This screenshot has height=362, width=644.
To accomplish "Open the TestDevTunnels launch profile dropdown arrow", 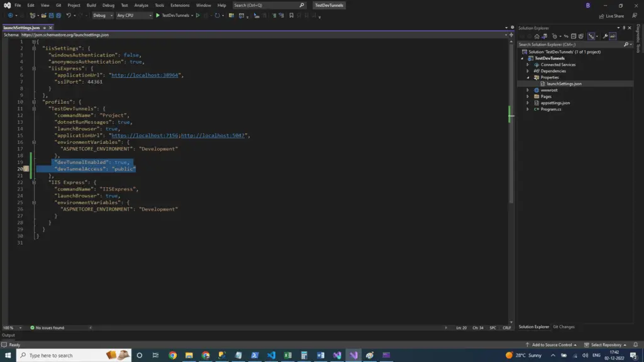I will 192,16.
